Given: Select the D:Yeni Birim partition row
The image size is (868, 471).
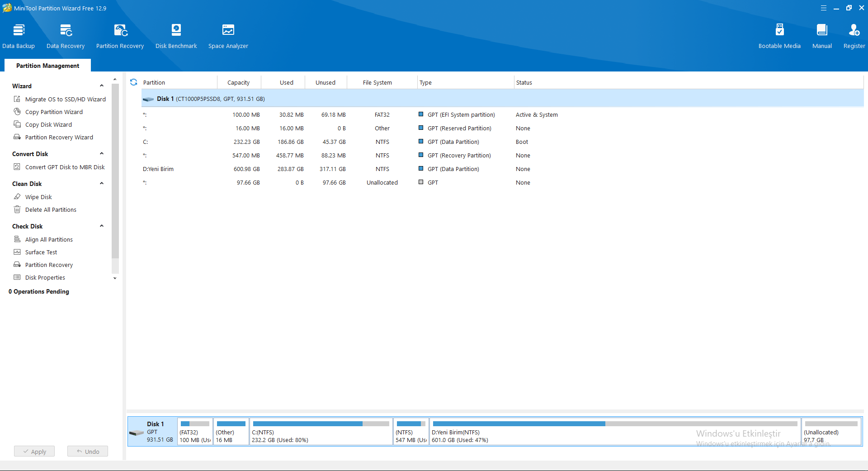Looking at the screenshot, I should [502, 169].
